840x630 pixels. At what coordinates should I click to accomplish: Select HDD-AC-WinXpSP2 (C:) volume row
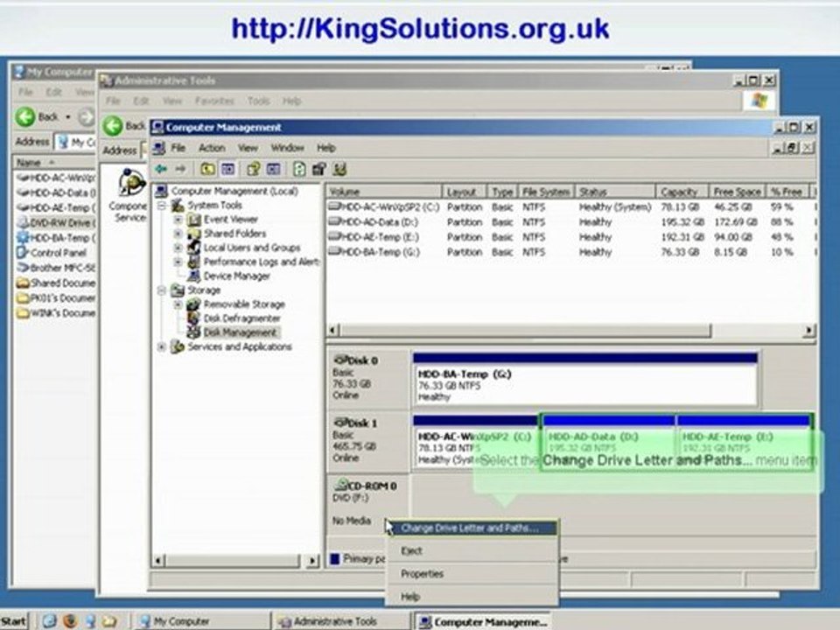pos(570,206)
